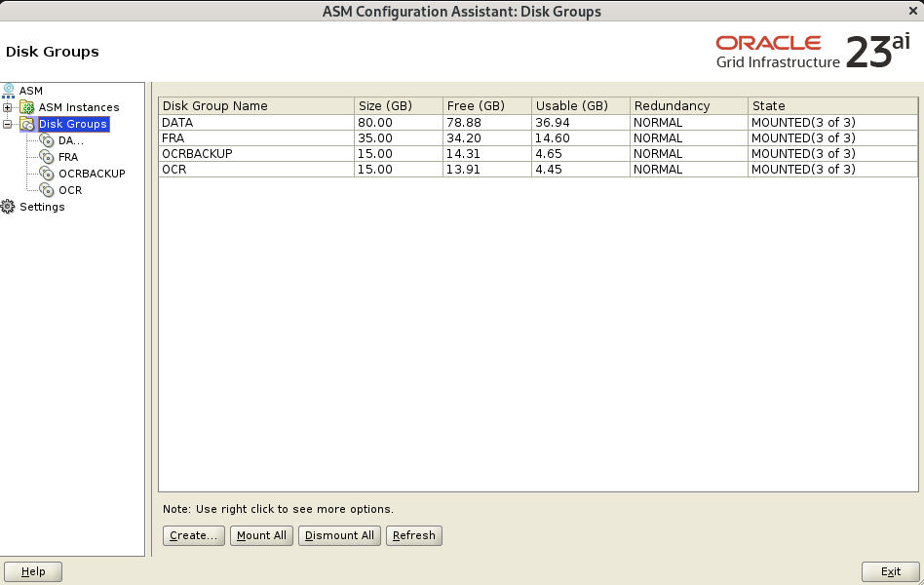Click MOUNTED(3 of 3) in FRA row
924x585 pixels.
click(x=803, y=138)
